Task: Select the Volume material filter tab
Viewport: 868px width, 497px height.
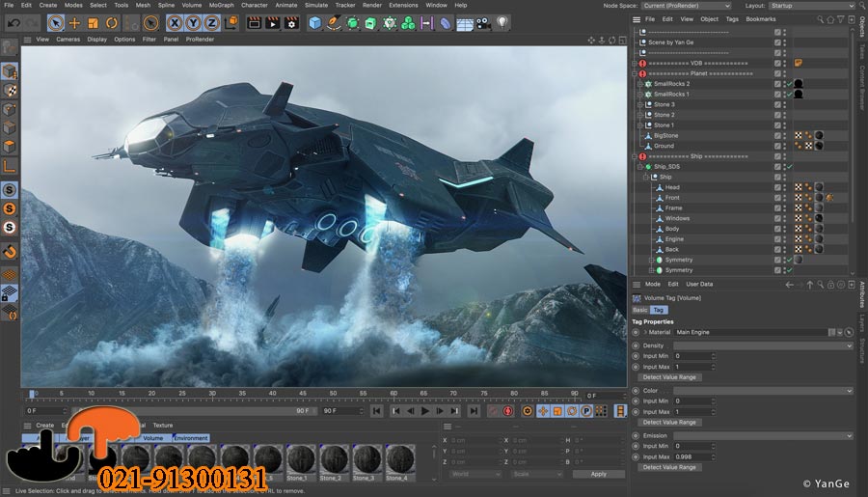Action: (x=152, y=438)
